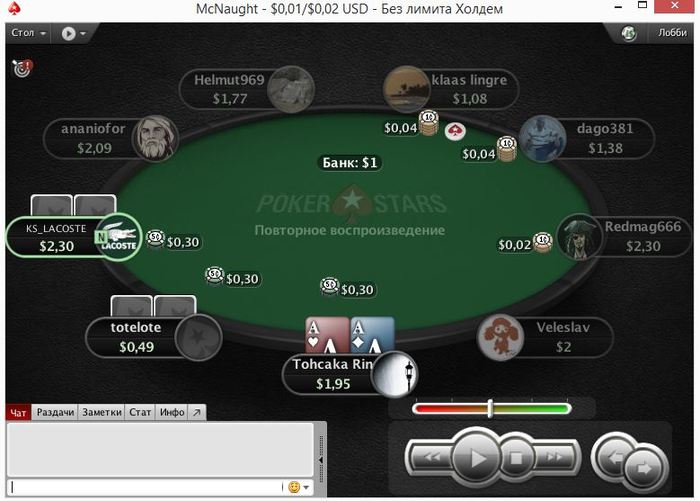
Task: Click KS_LACOSTE player avatar
Action: pyautogui.click(x=119, y=237)
